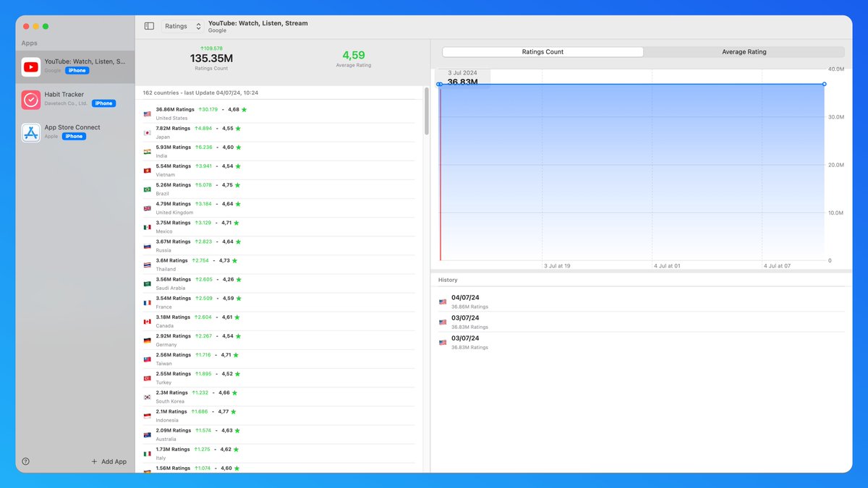Click the Indonesia flag icon
Viewport: 868px width, 488px height.
point(147,415)
